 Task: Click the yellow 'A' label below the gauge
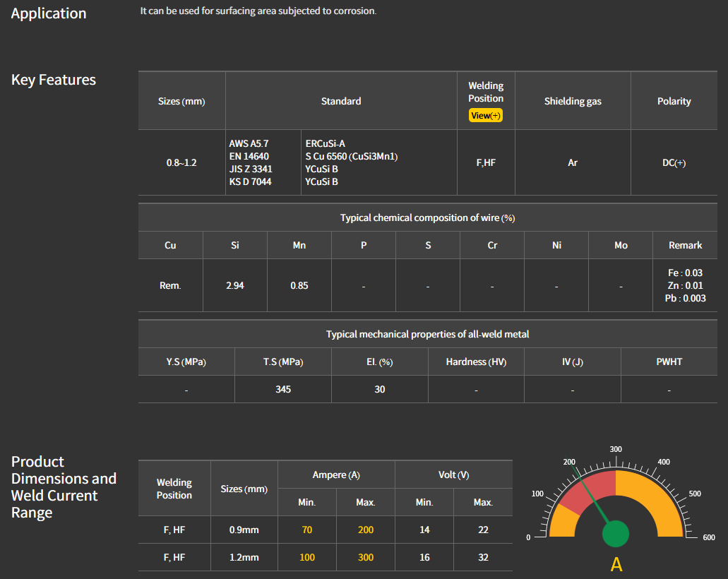click(616, 565)
